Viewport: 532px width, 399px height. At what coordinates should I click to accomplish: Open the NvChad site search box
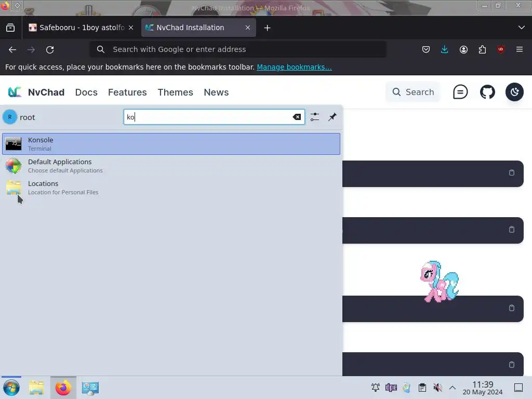413,92
